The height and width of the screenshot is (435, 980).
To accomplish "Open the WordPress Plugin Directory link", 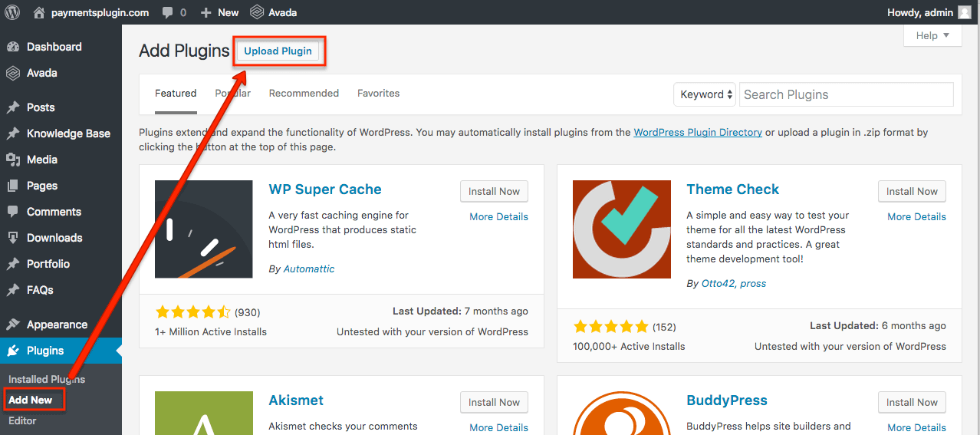I will click(698, 132).
